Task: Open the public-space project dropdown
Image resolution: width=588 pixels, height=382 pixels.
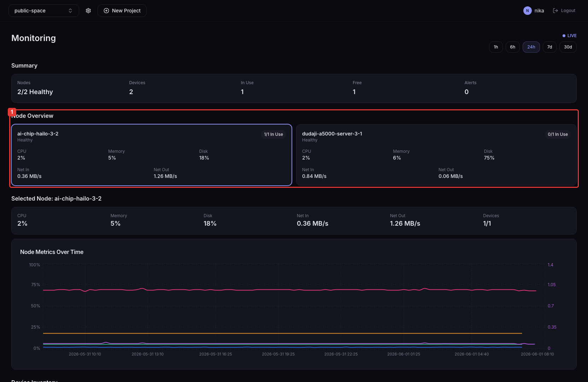Action: click(x=43, y=11)
